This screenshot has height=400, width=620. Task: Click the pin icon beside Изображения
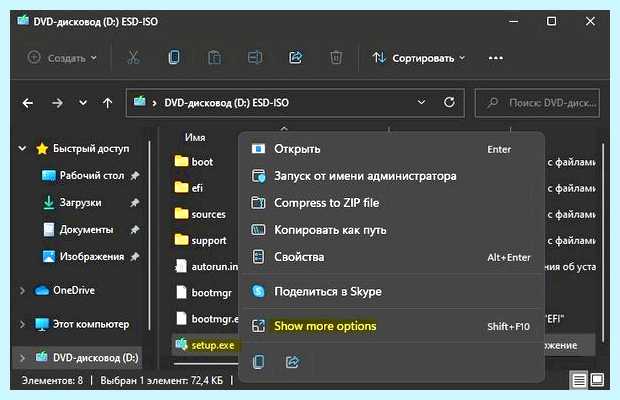point(135,257)
